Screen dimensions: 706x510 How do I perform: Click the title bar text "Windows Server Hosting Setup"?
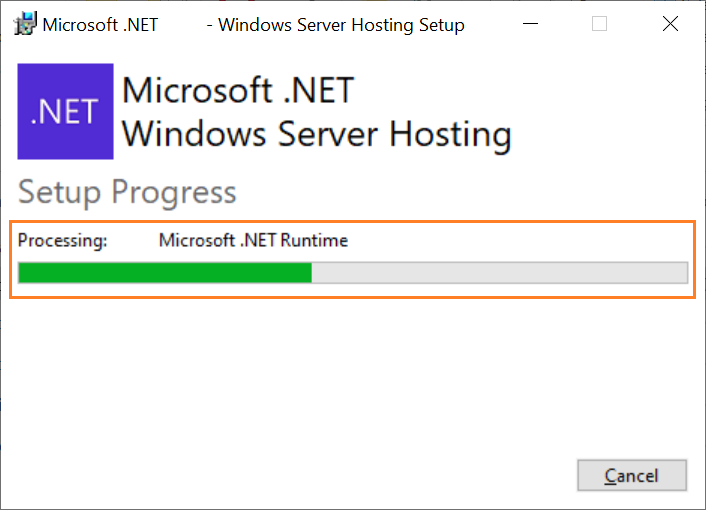pos(341,25)
